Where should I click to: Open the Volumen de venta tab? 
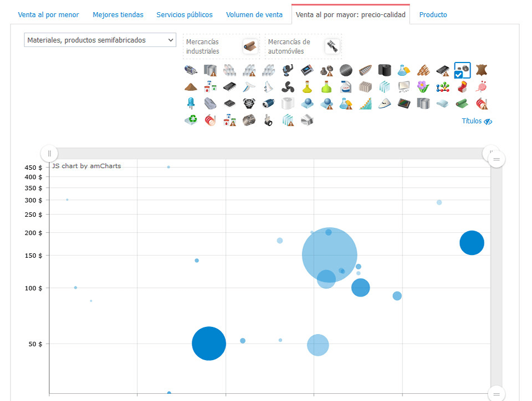(x=254, y=15)
